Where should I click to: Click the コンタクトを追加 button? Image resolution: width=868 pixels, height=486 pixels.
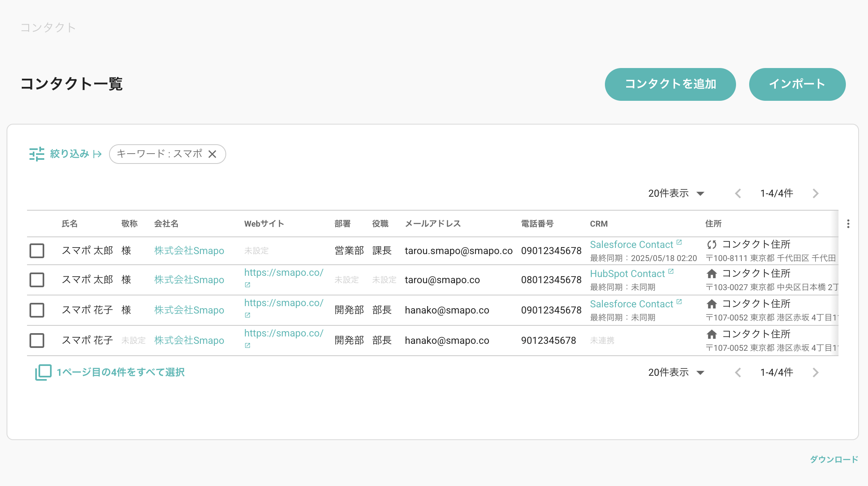[670, 84]
